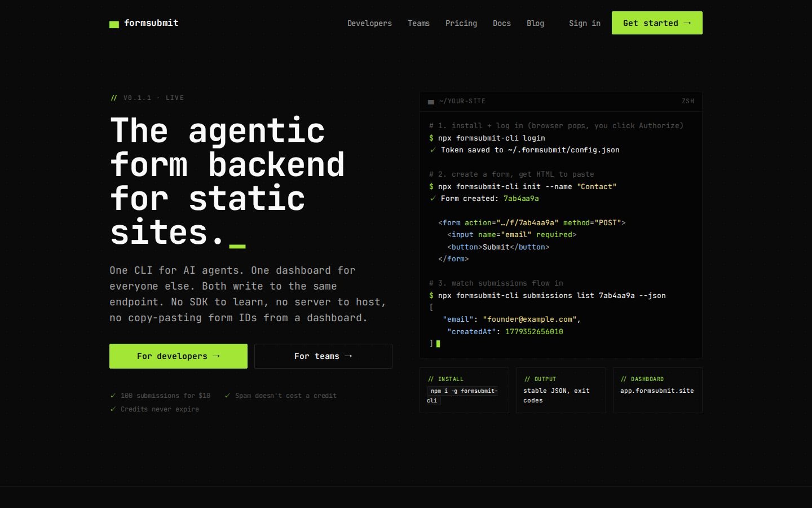Click the "founder@example.com" JSON value
The height and width of the screenshot is (508, 812).
(530, 319)
